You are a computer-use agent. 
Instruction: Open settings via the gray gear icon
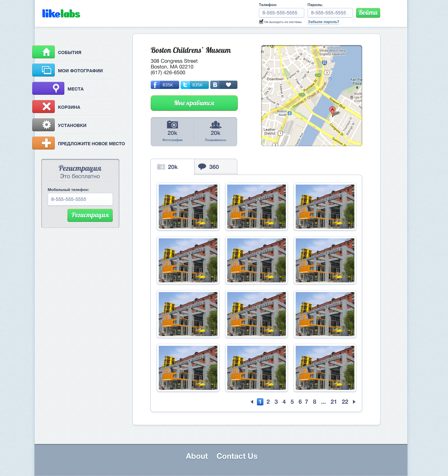click(x=44, y=125)
